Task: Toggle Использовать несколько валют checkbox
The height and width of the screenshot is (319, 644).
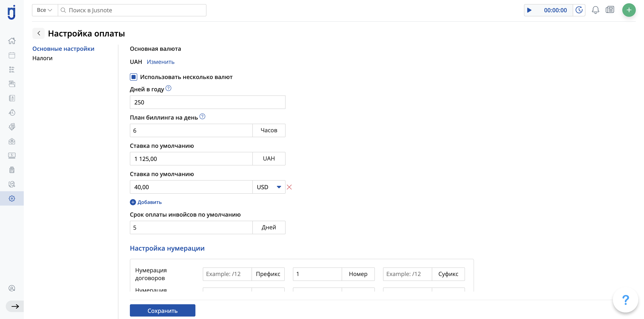Action: click(x=134, y=77)
